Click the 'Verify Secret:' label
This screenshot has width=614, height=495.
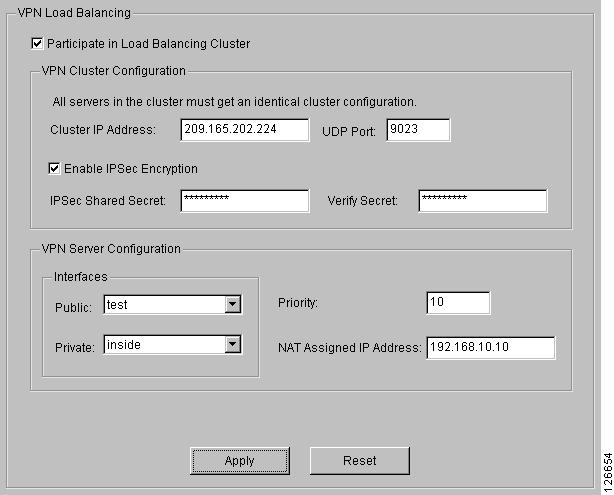click(363, 201)
